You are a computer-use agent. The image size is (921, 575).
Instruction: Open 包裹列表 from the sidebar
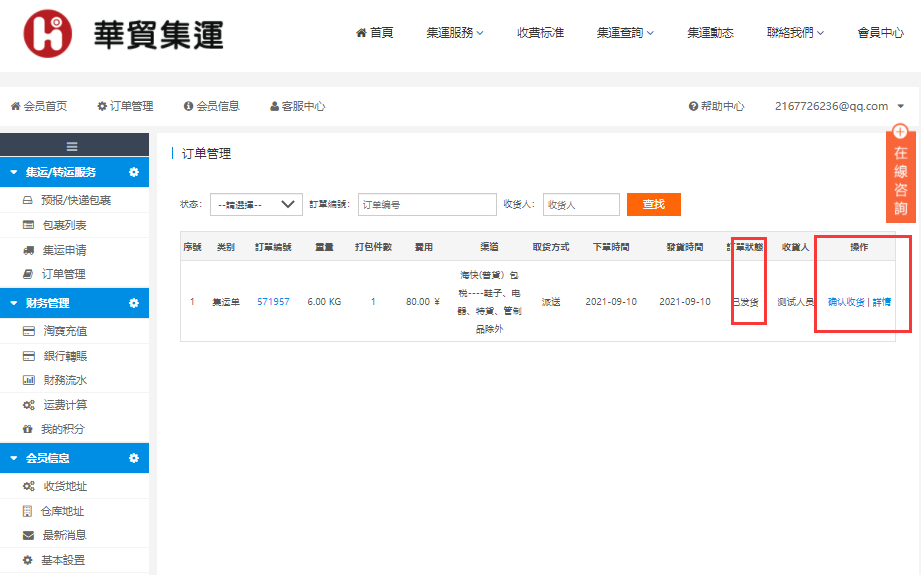[x=64, y=225]
